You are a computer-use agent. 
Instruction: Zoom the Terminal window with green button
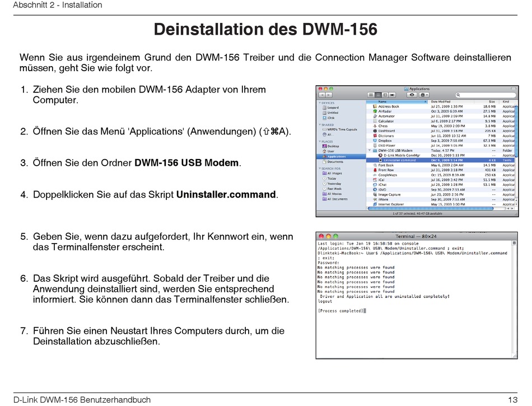pos(335,236)
